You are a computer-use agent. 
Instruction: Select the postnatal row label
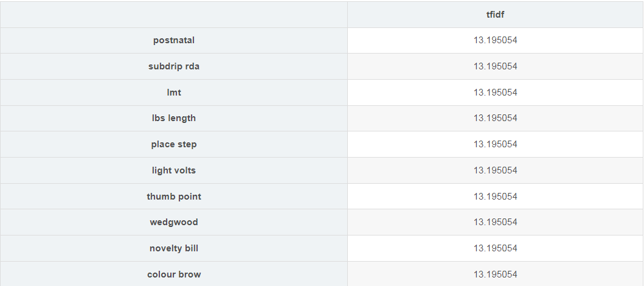pyautogui.click(x=174, y=40)
